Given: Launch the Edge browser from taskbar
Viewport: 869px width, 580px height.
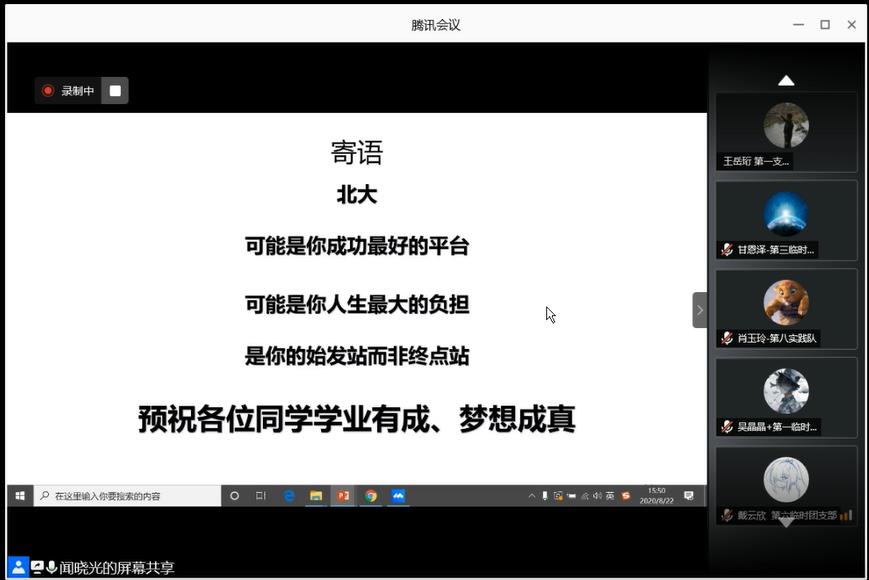Looking at the screenshot, I should coord(289,496).
